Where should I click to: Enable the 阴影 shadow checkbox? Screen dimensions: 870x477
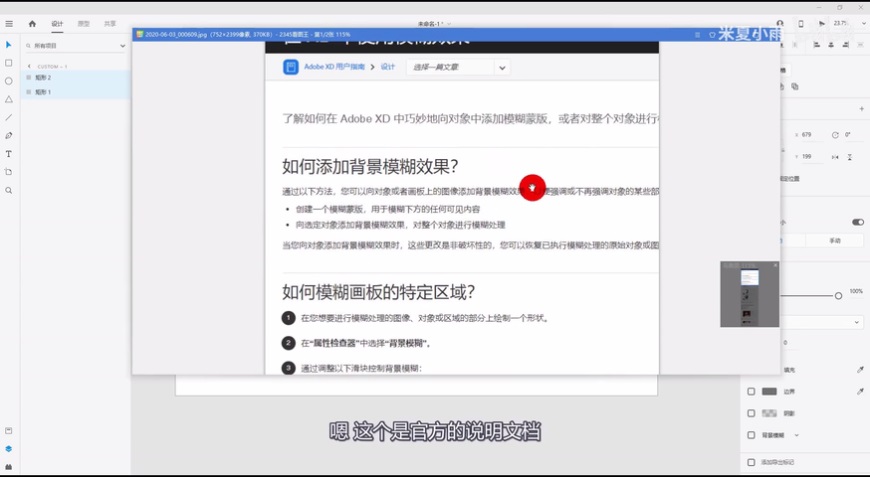coord(751,413)
